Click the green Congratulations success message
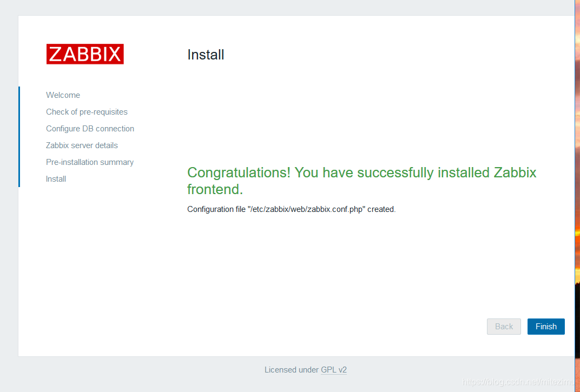580x392 pixels. pyautogui.click(x=362, y=181)
